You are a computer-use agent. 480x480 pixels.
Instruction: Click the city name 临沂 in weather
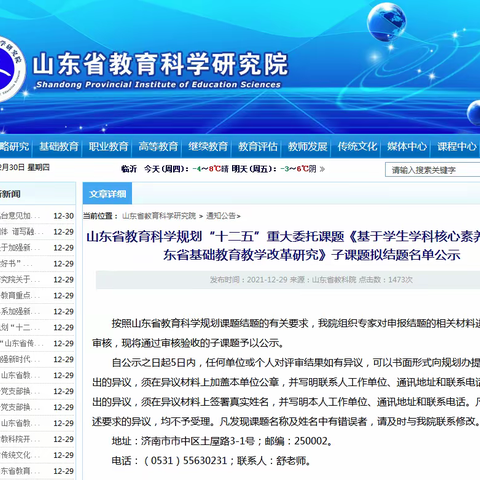coord(129,169)
